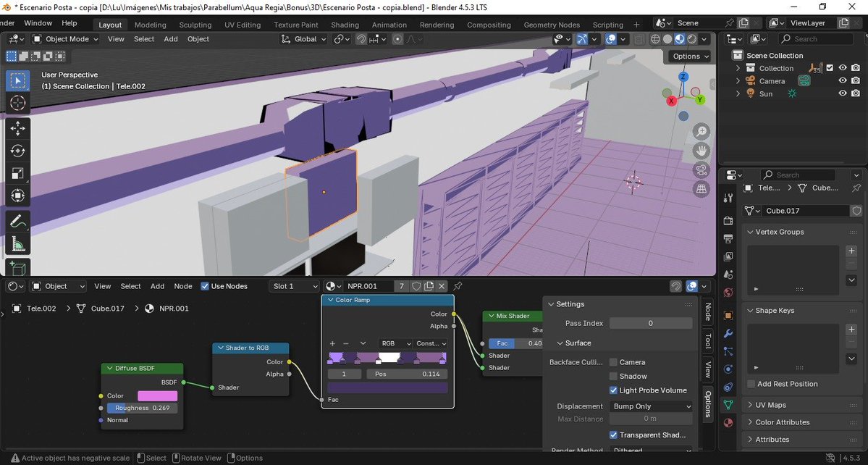Open node editor Node menu
This screenshot has height=465, width=868.
click(182, 286)
